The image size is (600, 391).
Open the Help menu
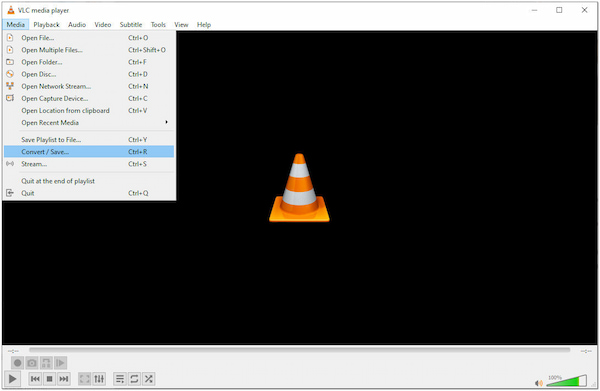click(x=204, y=24)
